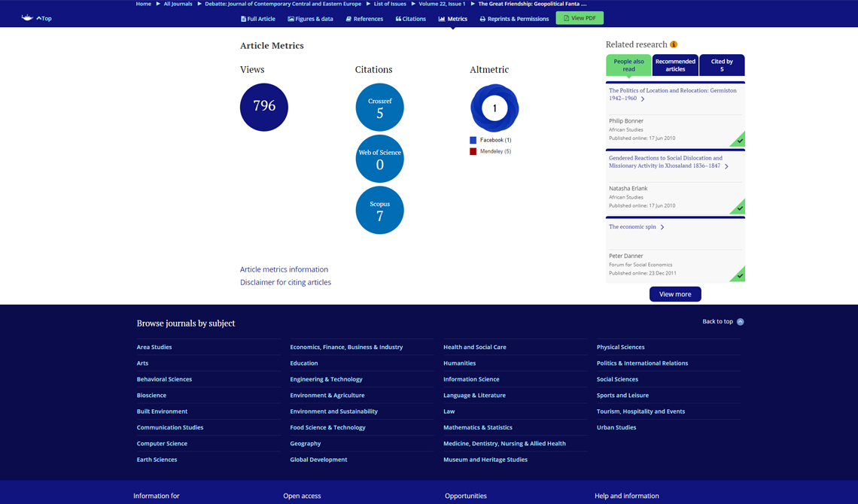The height and width of the screenshot is (504, 858).
Task: Browse Bioscience journals
Action: click(x=151, y=395)
